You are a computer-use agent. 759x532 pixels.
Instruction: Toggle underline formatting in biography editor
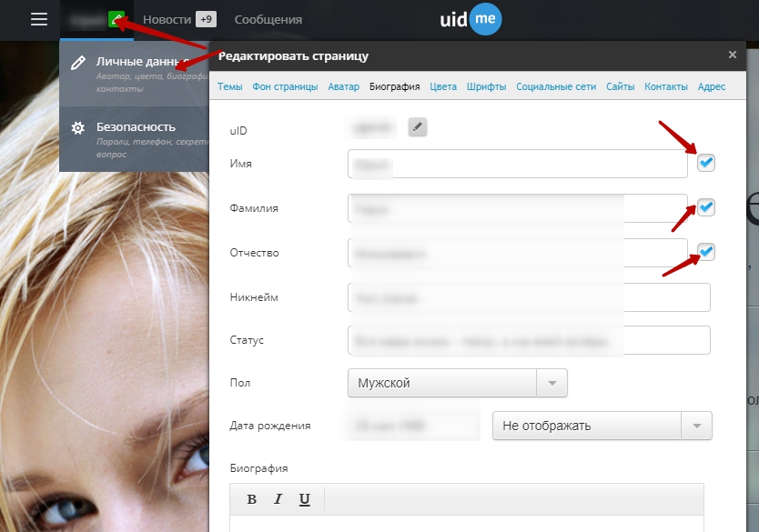click(x=305, y=499)
